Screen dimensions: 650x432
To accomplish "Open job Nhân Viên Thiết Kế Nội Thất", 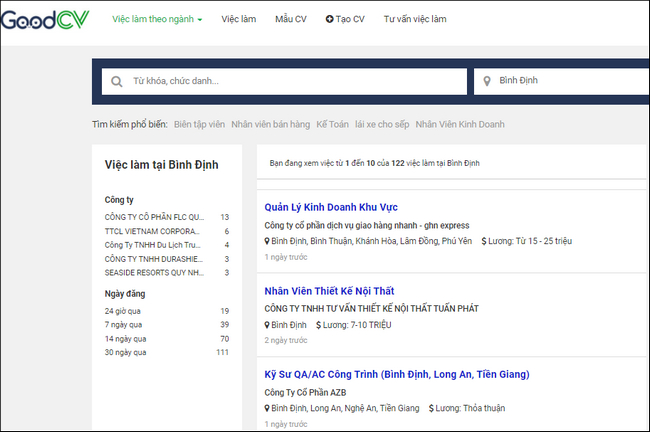I will (x=329, y=291).
